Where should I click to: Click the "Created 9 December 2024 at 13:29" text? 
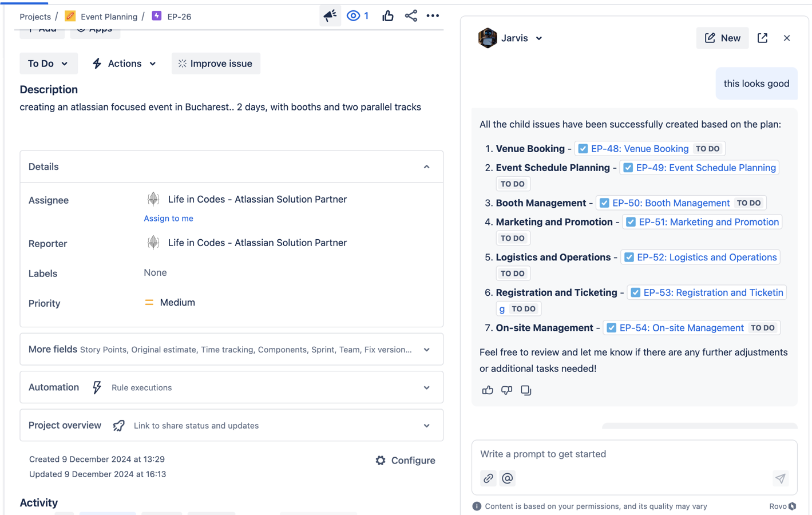(97, 459)
